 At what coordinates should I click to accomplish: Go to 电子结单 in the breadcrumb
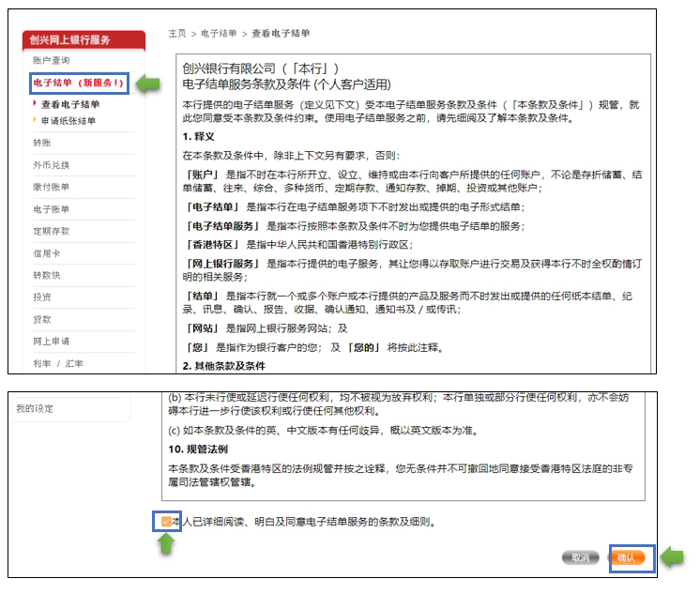(219, 34)
